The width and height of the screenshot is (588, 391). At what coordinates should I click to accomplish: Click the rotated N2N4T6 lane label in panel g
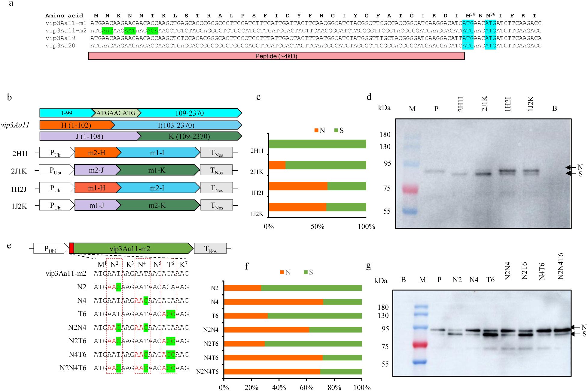click(560, 266)
